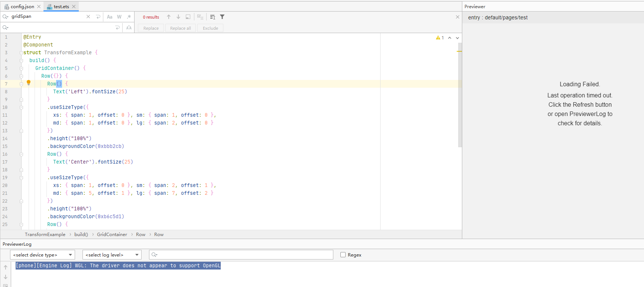
Task: Enable the Regex checkbox
Action: click(x=343, y=255)
